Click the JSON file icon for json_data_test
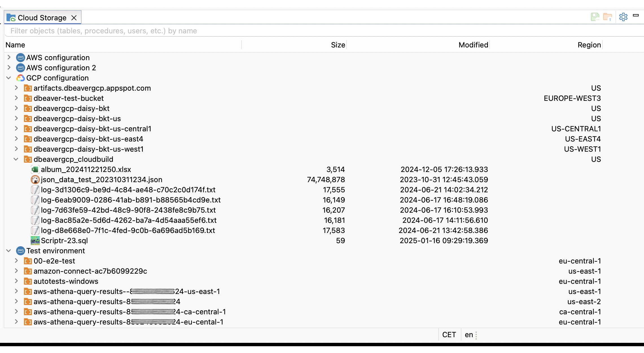 pos(35,180)
